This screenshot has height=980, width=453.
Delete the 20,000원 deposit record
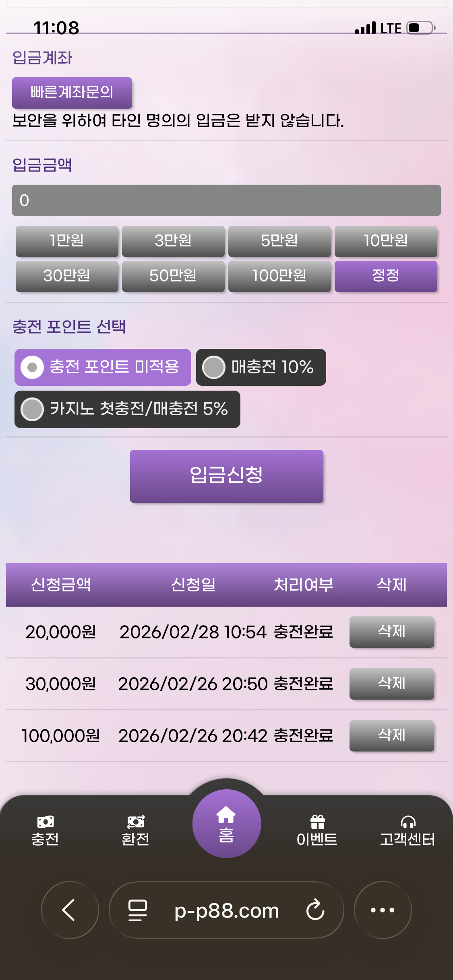[x=391, y=632]
